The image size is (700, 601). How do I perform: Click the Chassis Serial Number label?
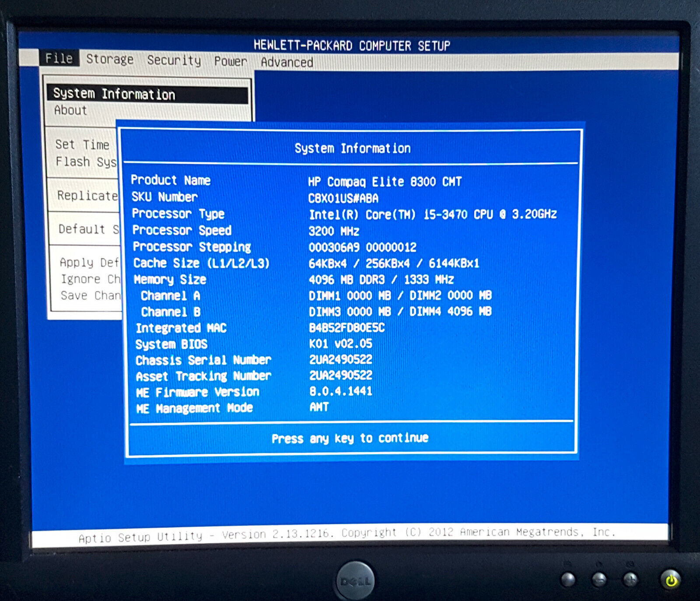[203, 360]
